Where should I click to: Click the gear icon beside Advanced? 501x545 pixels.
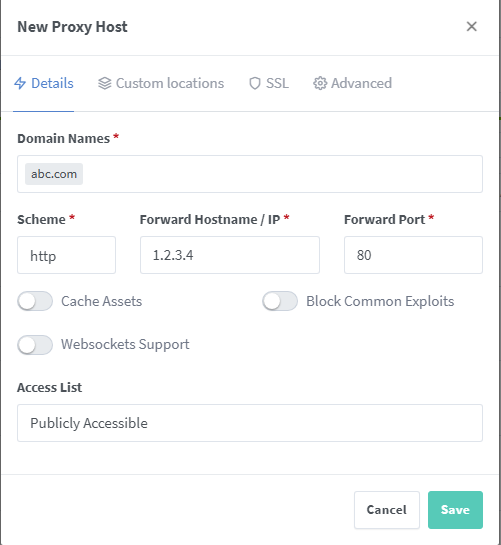(320, 83)
